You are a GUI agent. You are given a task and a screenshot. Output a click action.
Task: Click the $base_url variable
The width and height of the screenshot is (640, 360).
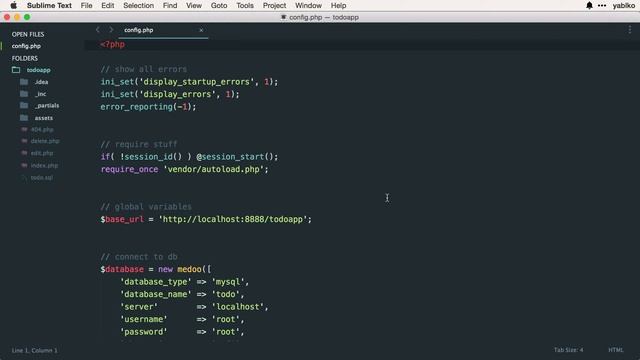coord(122,219)
